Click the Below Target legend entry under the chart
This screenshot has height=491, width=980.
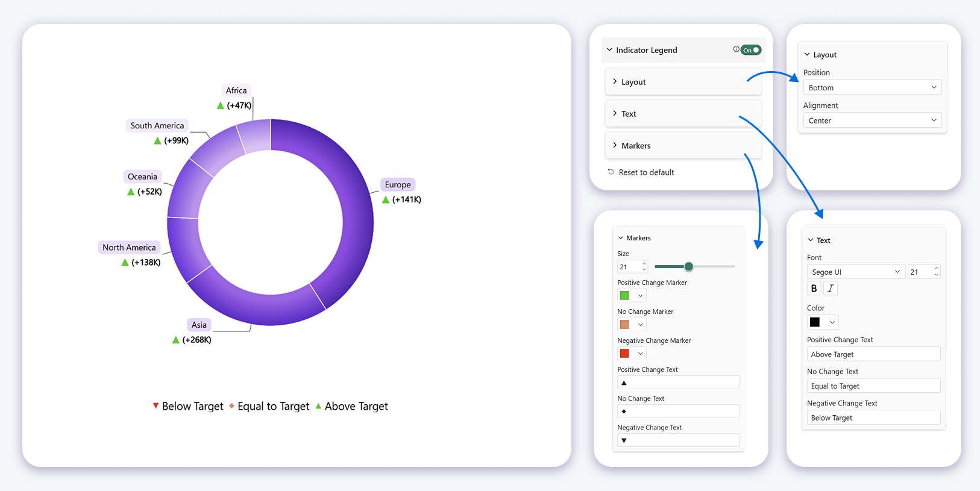(x=188, y=406)
